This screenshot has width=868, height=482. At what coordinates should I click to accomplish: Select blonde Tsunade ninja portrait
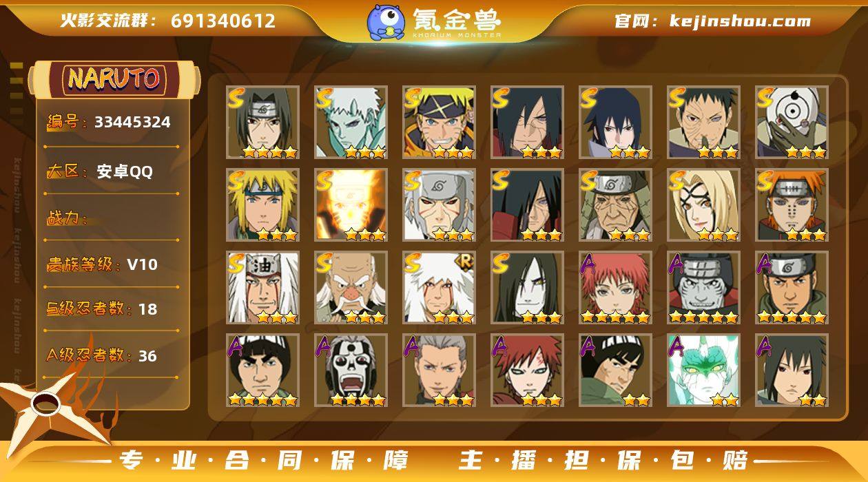703,205
